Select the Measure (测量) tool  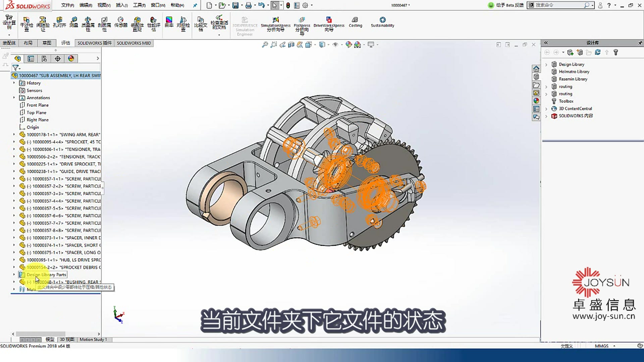[73, 22]
